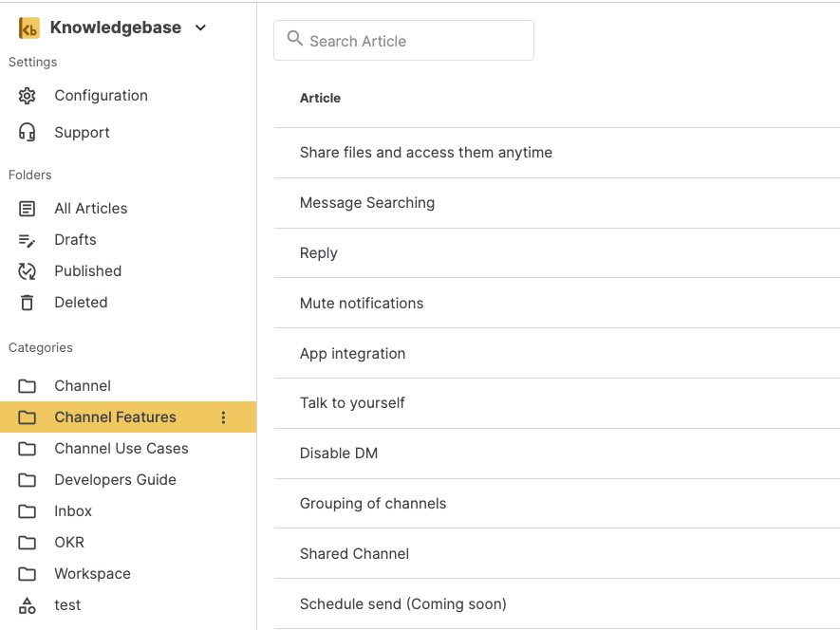Select the Channel Features category
Viewport: 840px width, 630px height.
115,417
